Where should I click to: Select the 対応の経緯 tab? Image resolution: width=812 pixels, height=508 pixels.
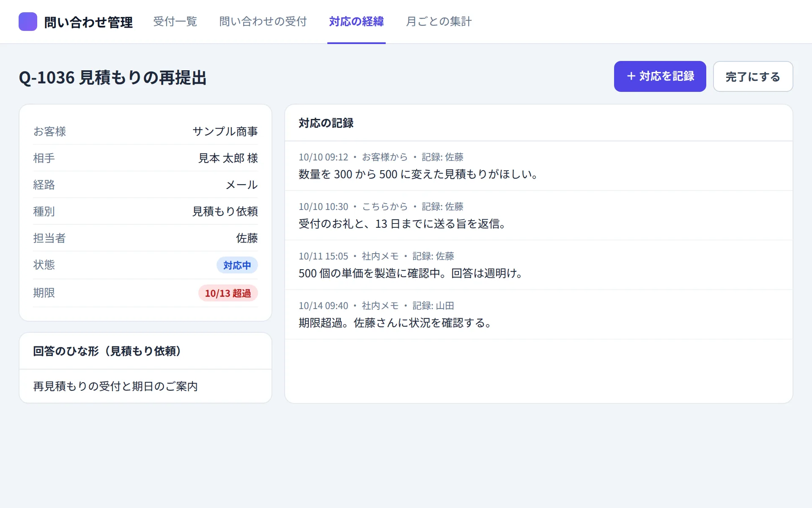(356, 22)
